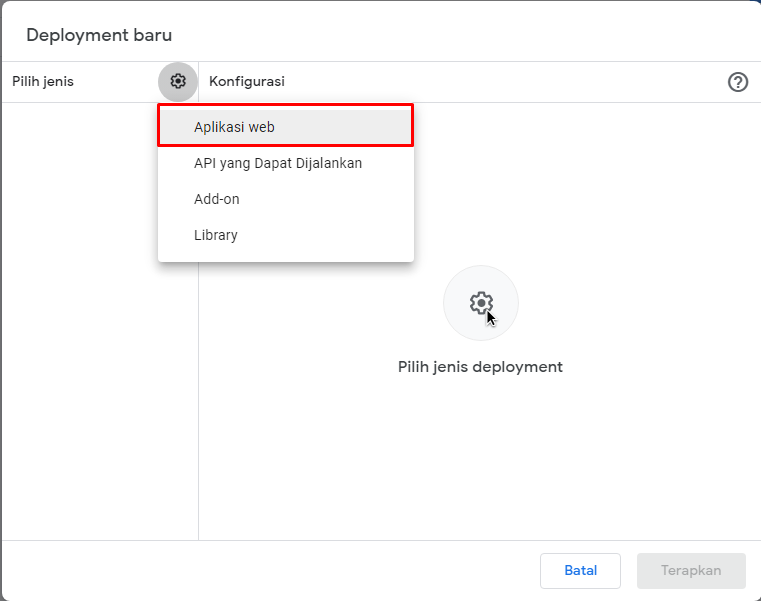Click the highlighted Aplikasi web entry

[x=285, y=127]
